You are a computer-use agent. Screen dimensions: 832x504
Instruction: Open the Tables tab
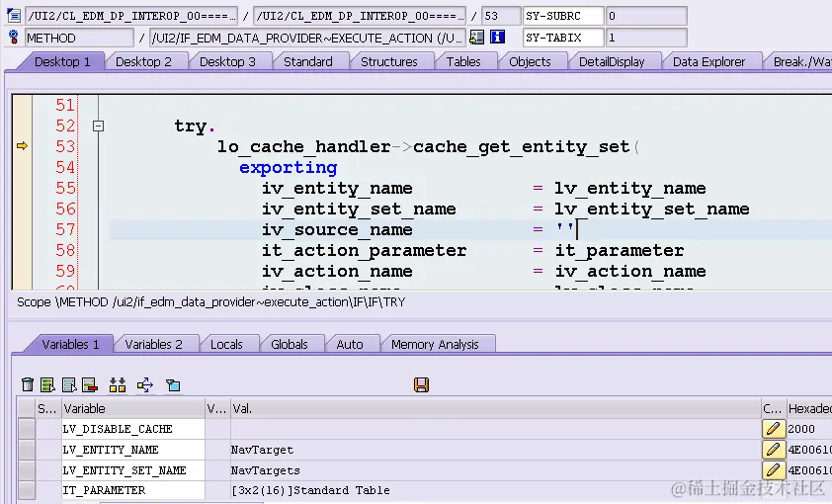click(x=463, y=61)
